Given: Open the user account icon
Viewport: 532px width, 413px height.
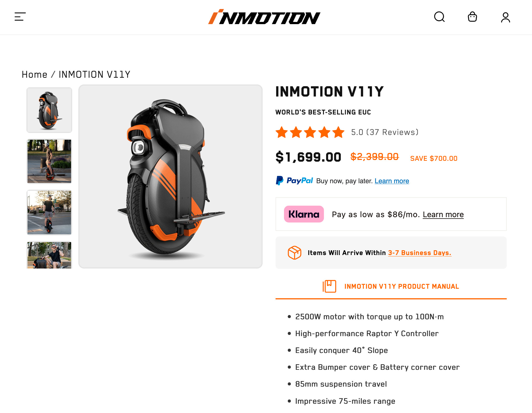Looking at the screenshot, I should tap(505, 17).
